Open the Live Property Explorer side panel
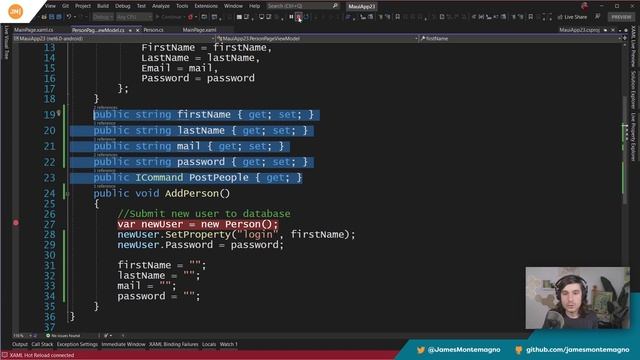Image resolution: width=640 pixels, height=360 pixels. [633, 136]
